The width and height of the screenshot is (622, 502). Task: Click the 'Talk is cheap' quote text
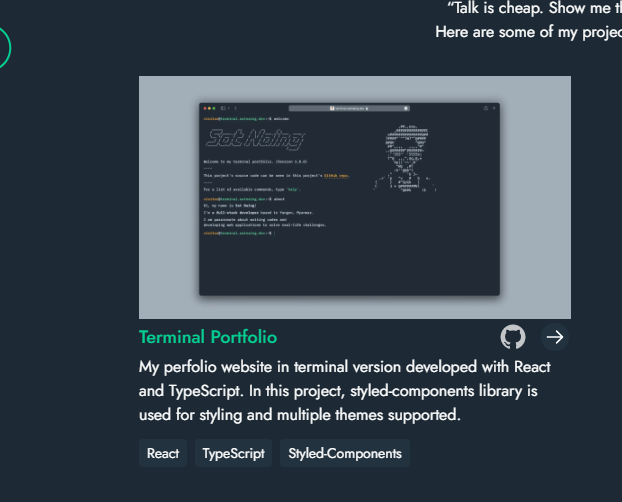click(x=534, y=8)
